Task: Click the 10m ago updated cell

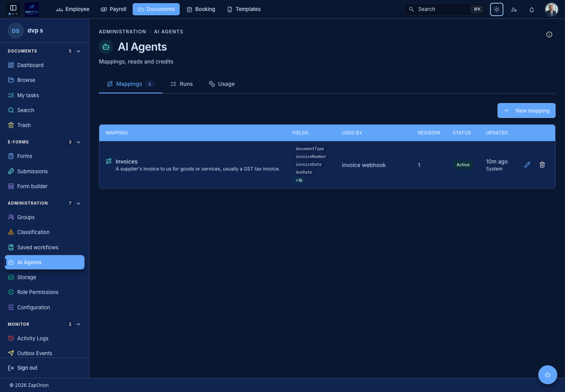Action: [x=497, y=162]
